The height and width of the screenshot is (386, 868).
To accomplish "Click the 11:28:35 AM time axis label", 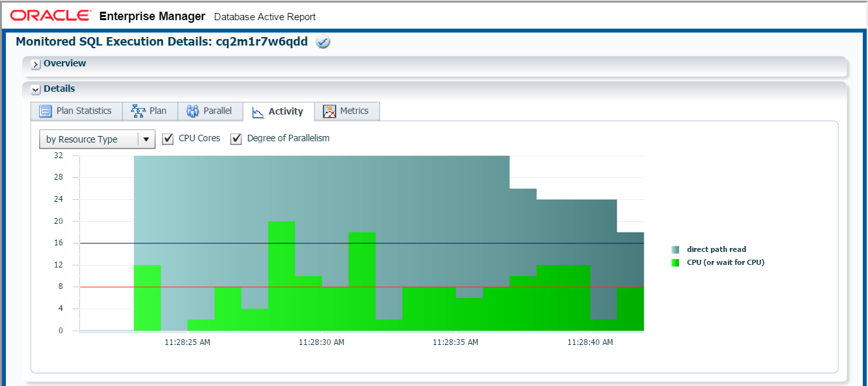I will (455, 342).
